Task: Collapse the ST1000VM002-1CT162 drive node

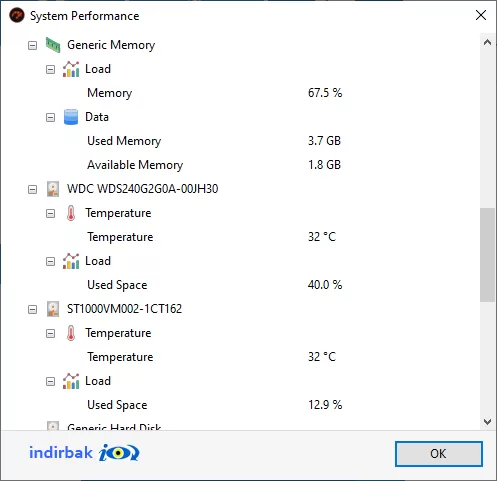Action: click(32, 309)
